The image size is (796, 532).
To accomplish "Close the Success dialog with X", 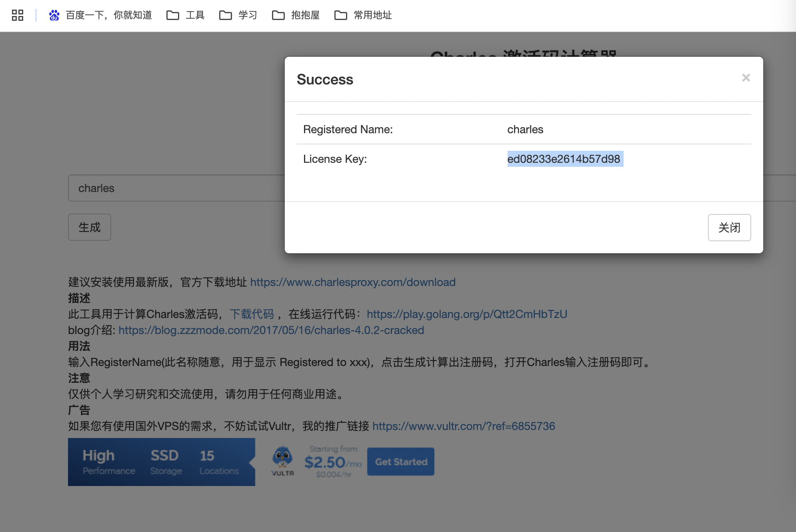I will (746, 78).
